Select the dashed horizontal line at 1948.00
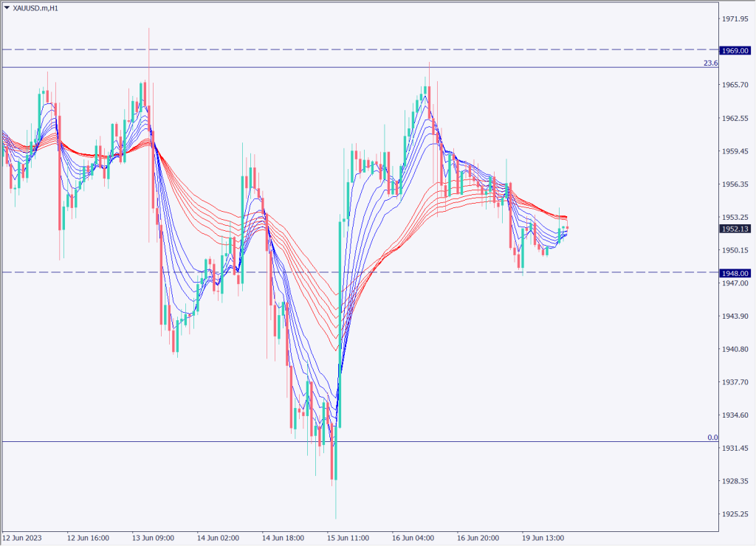The width and height of the screenshot is (756, 546). (443, 272)
